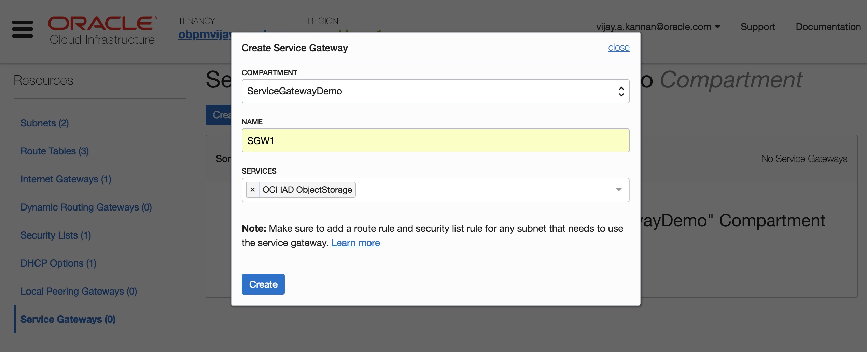Select Local Peering Gateways item
Viewport: 868px width, 352px height.
[x=79, y=291]
